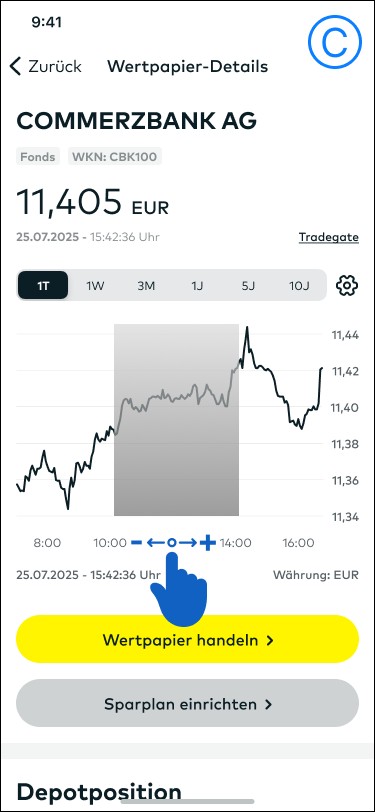This screenshot has height=812, width=375.
Task: Select the 1T time range
Action: coord(43,285)
